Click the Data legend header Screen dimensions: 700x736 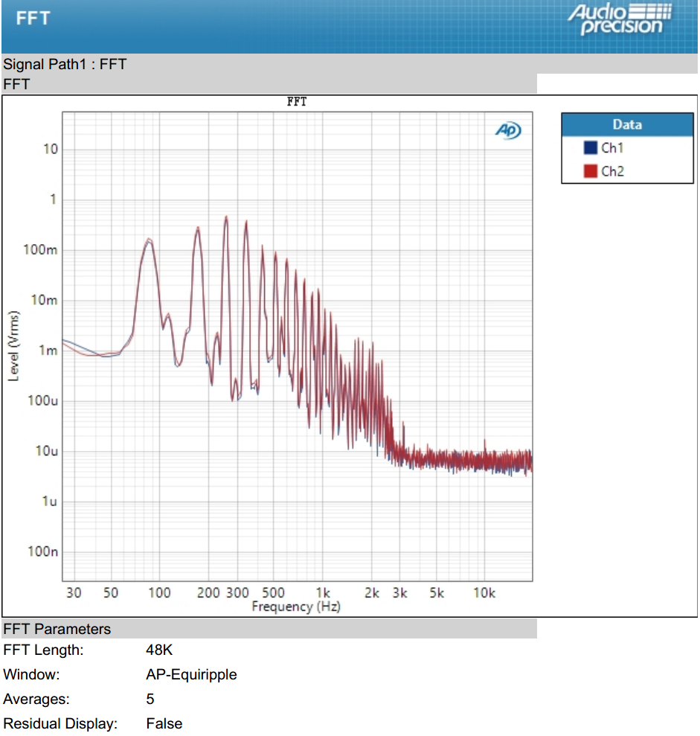[x=627, y=125]
